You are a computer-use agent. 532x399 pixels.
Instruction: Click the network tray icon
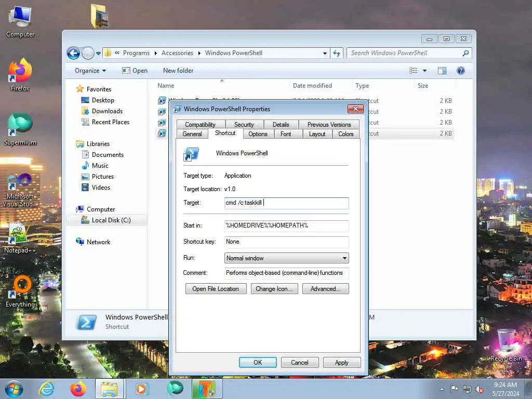pos(467,390)
